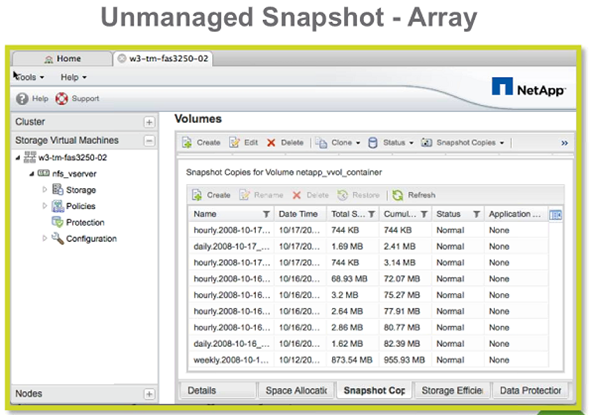Open the Space Allocation tab

point(296,391)
